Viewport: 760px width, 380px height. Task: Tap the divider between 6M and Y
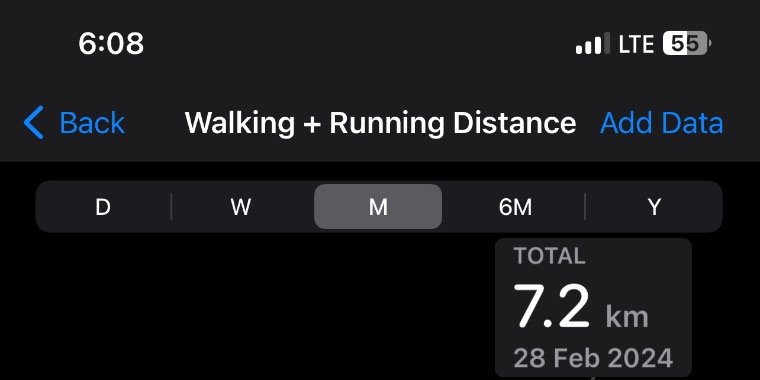coord(585,206)
